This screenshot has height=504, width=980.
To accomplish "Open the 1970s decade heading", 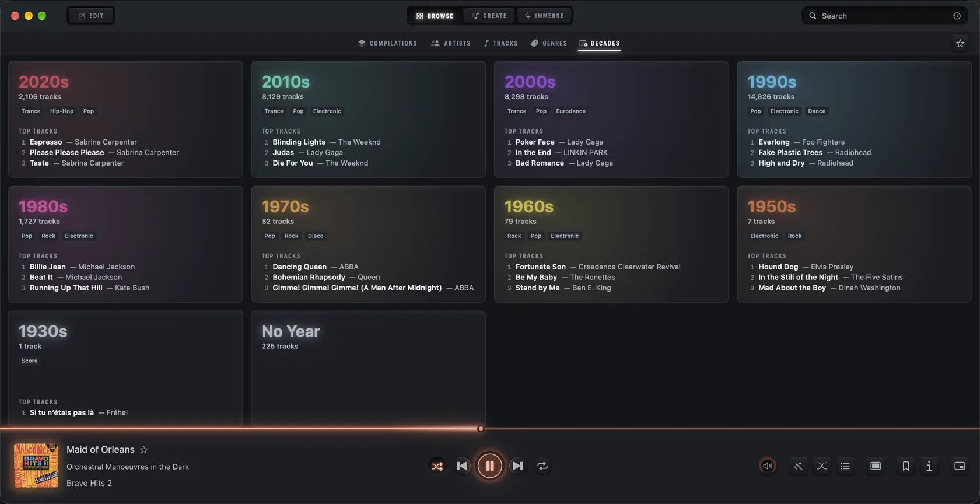I will pos(285,206).
